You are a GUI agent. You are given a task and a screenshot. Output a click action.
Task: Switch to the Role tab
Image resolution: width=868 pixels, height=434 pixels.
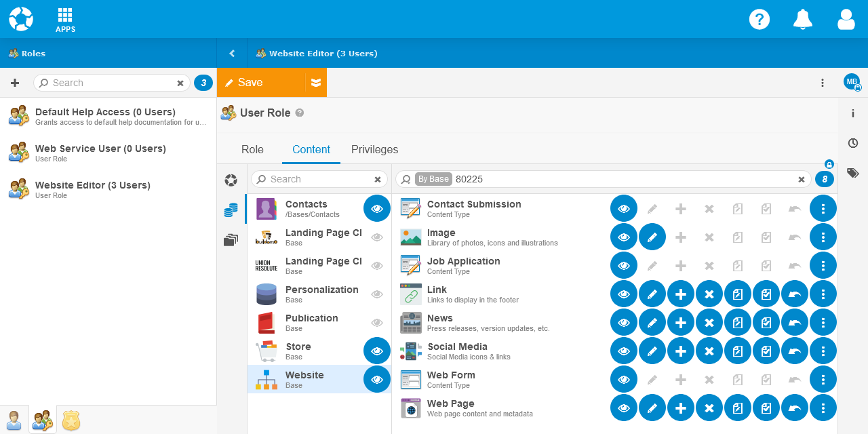pos(252,150)
